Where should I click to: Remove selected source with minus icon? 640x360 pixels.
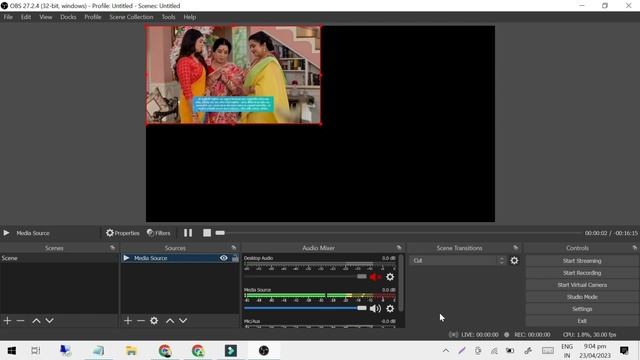pyautogui.click(x=141, y=321)
